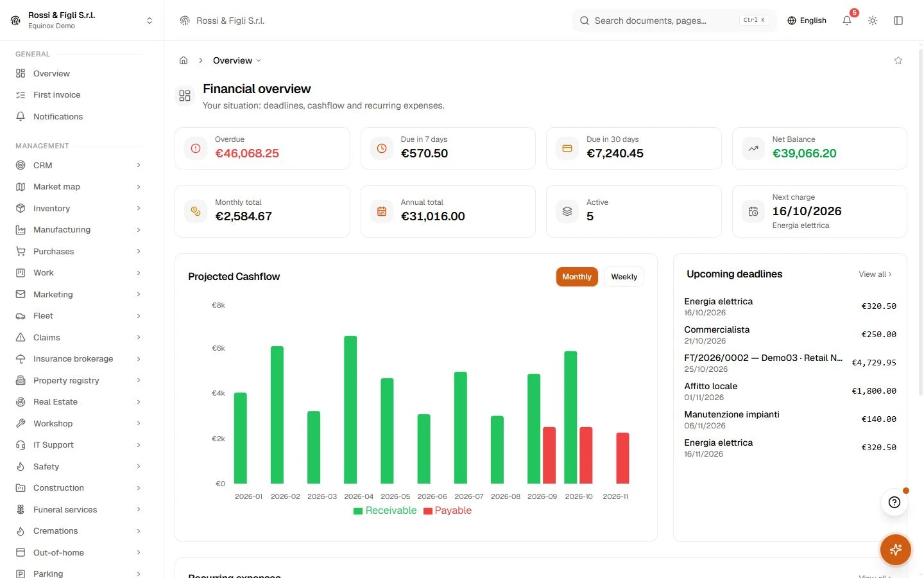Click the IT Support headset icon
The height and width of the screenshot is (578, 924).
click(x=21, y=445)
